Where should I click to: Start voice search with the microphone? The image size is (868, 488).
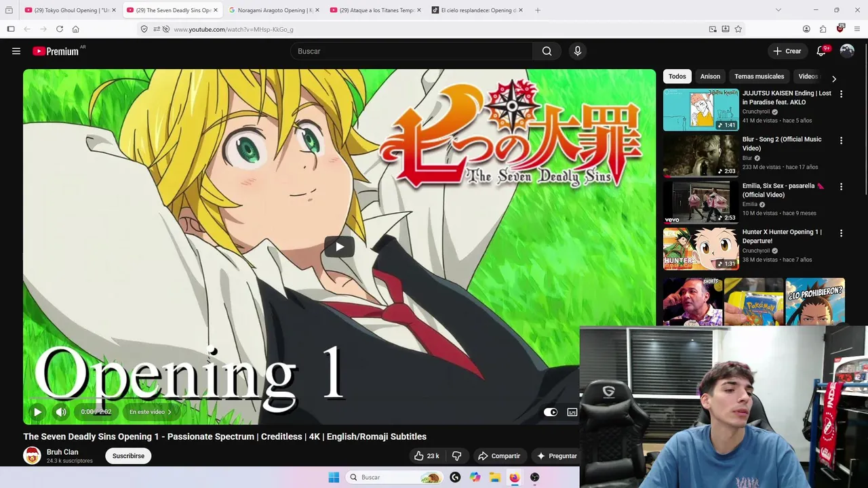578,51
